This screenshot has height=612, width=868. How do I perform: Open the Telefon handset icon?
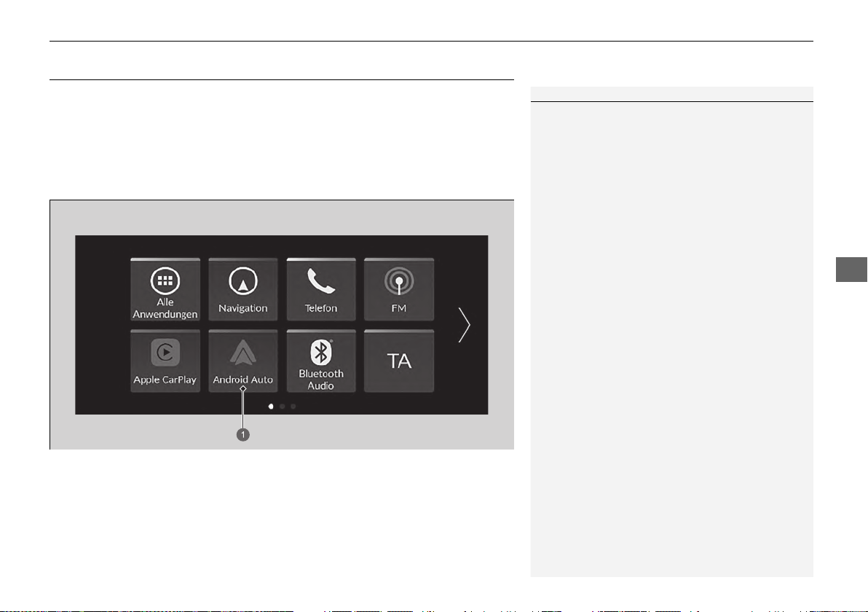[321, 280]
